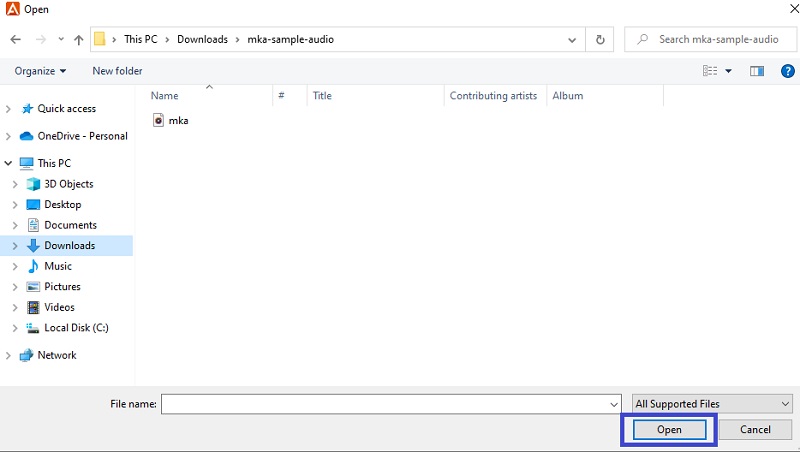Expand the OneDrive - Personal node
This screenshot has height=452, width=800.
coord(8,136)
